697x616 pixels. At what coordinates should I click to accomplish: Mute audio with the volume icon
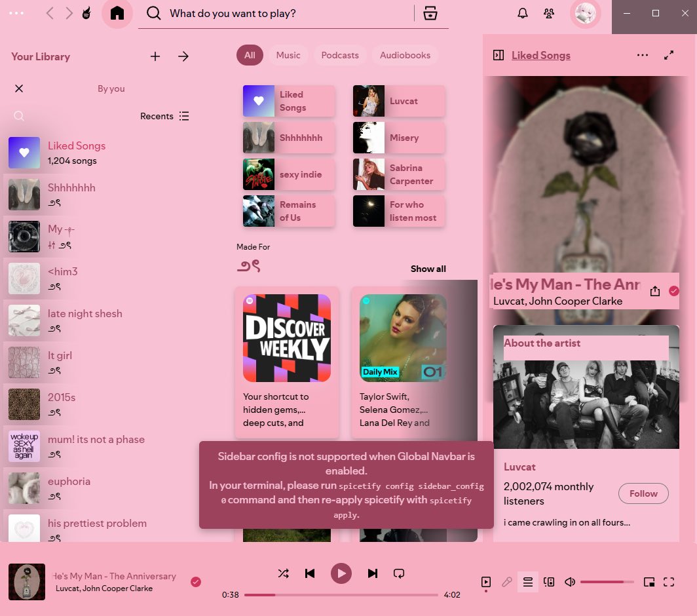tap(569, 581)
